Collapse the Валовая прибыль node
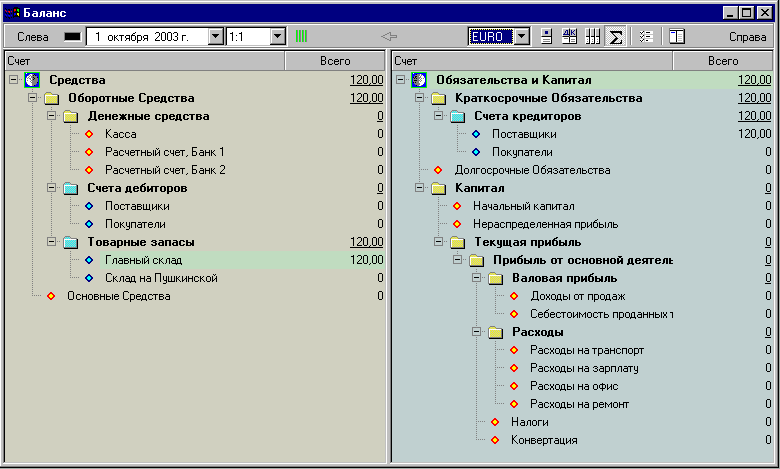780x469 pixels. (x=477, y=278)
